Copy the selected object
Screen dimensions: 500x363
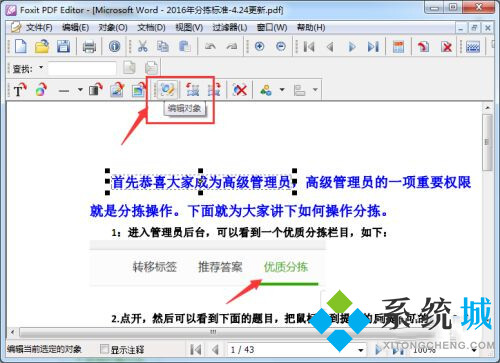coord(163,46)
